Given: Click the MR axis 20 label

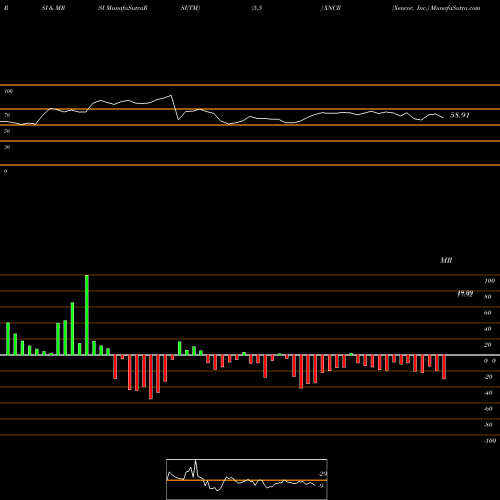Looking at the screenshot, I should (488, 345).
